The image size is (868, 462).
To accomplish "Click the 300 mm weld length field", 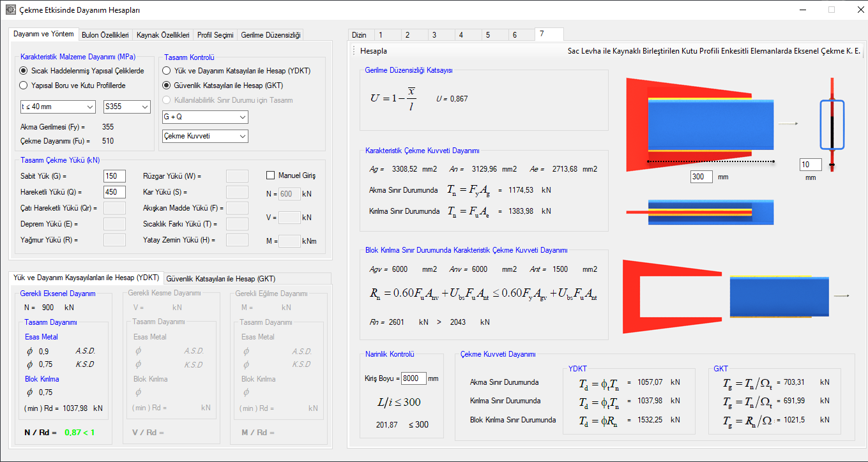I will tap(701, 177).
